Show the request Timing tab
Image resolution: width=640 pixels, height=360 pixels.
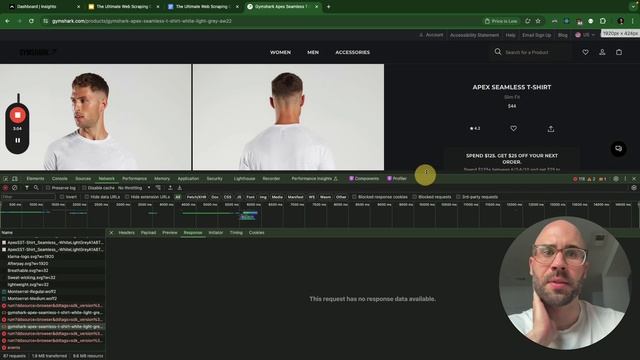[236, 233]
